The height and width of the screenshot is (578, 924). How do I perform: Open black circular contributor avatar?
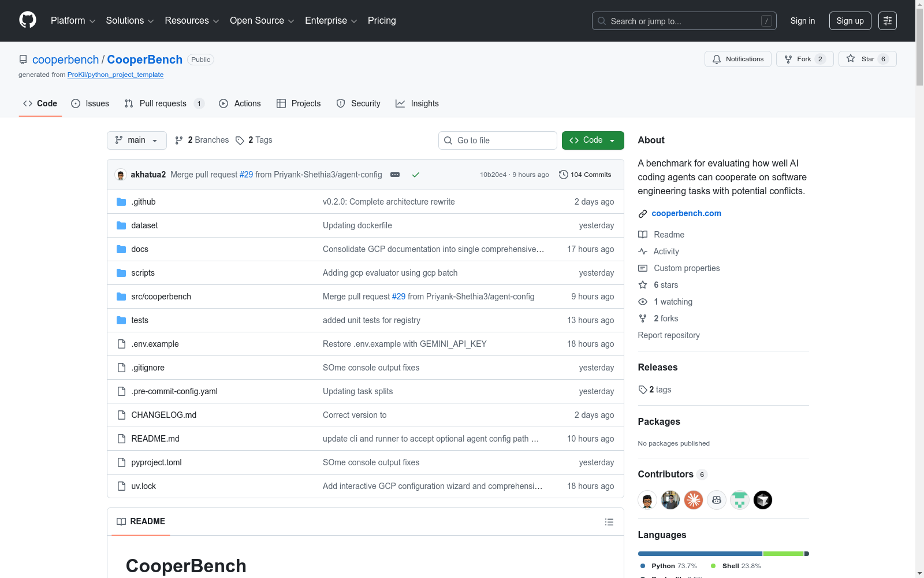pos(763,500)
